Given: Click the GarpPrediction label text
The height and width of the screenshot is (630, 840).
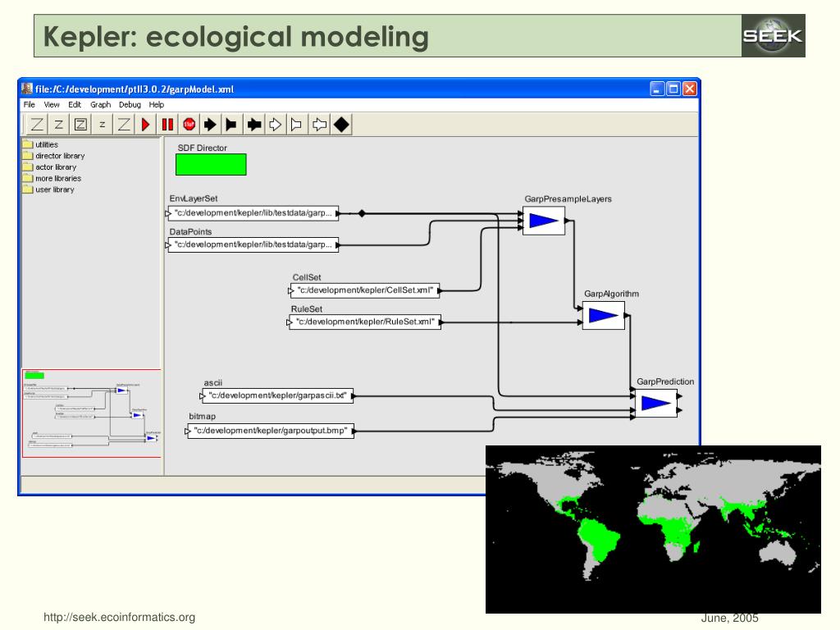Looking at the screenshot, I should (x=665, y=381).
